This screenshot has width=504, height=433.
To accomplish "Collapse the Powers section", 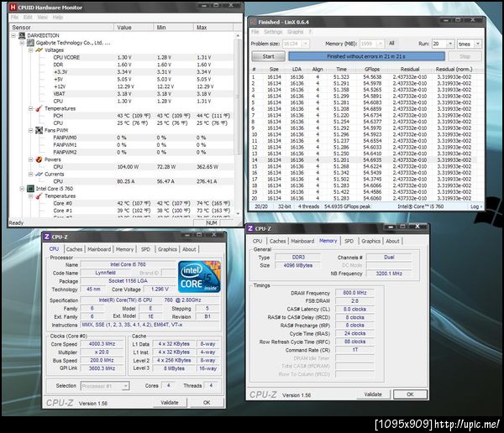I will [30, 159].
